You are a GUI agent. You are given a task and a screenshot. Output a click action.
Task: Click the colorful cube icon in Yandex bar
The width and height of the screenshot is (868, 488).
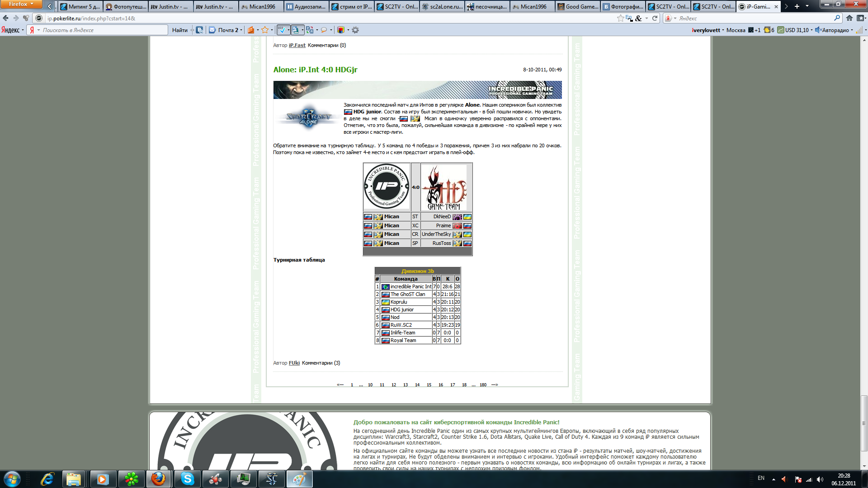341,30
